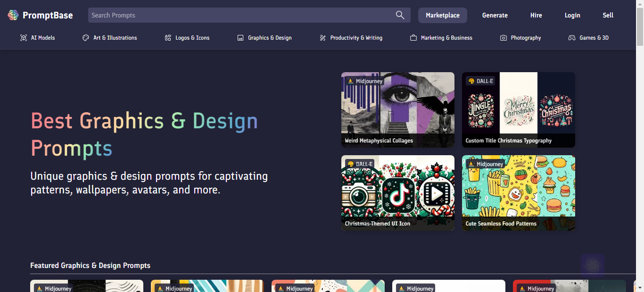The image size is (644, 292).
Task: Focus the Search Prompts input field
Action: click(249, 15)
